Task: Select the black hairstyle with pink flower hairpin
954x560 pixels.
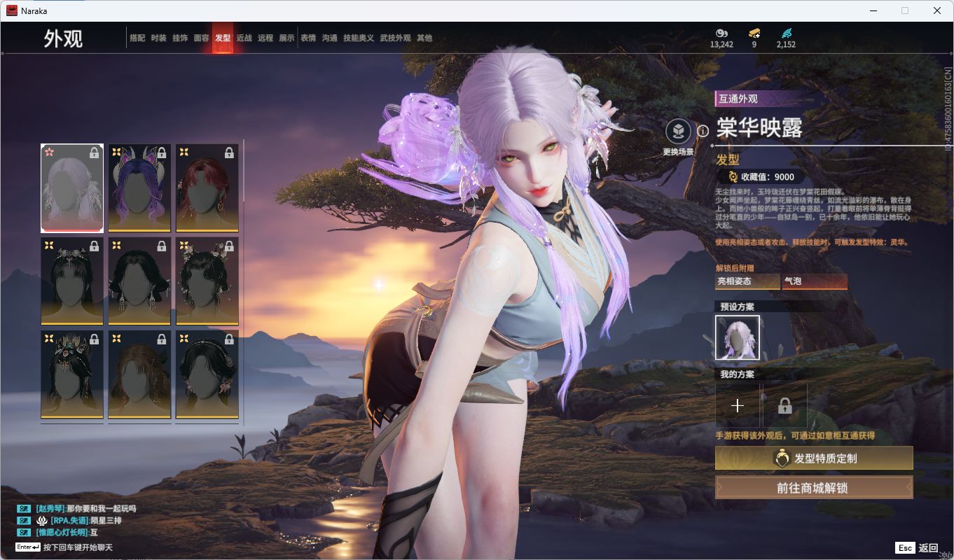Action: (x=207, y=374)
